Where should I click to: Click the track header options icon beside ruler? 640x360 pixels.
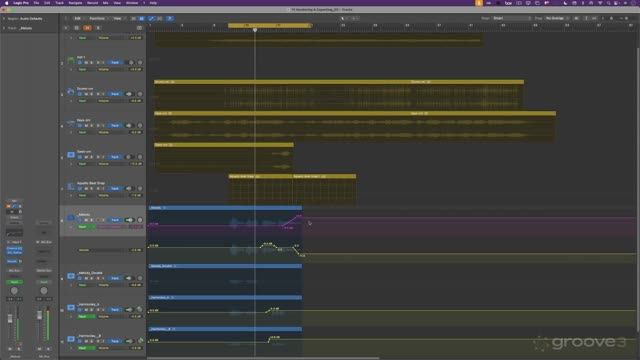pyautogui.click(x=140, y=28)
